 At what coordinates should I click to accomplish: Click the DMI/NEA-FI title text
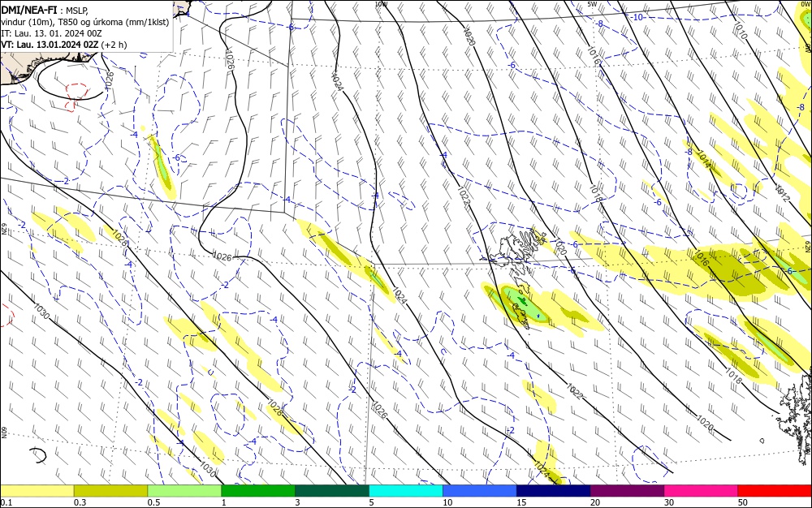[29, 9]
